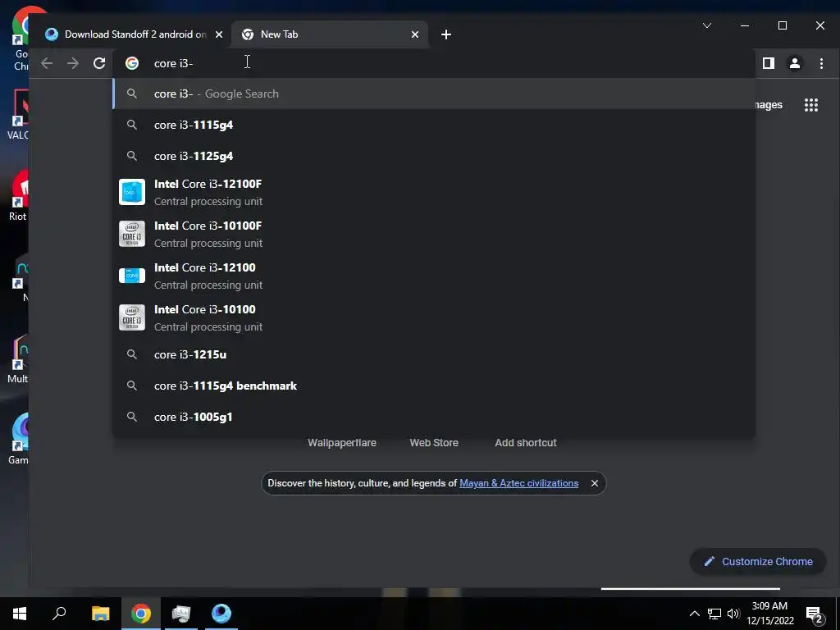The height and width of the screenshot is (630, 840).
Task: Click the Google logo in the omnibox
Action: [132, 63]
